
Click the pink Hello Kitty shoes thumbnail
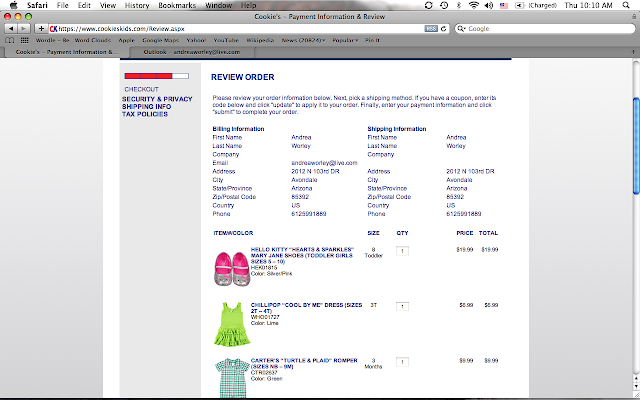click(x=231, y=268)
